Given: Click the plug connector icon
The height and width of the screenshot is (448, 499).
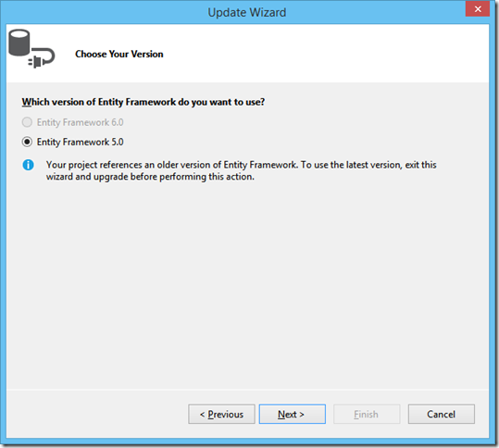Looking at the screenshot, I should [x=42, y=57].
